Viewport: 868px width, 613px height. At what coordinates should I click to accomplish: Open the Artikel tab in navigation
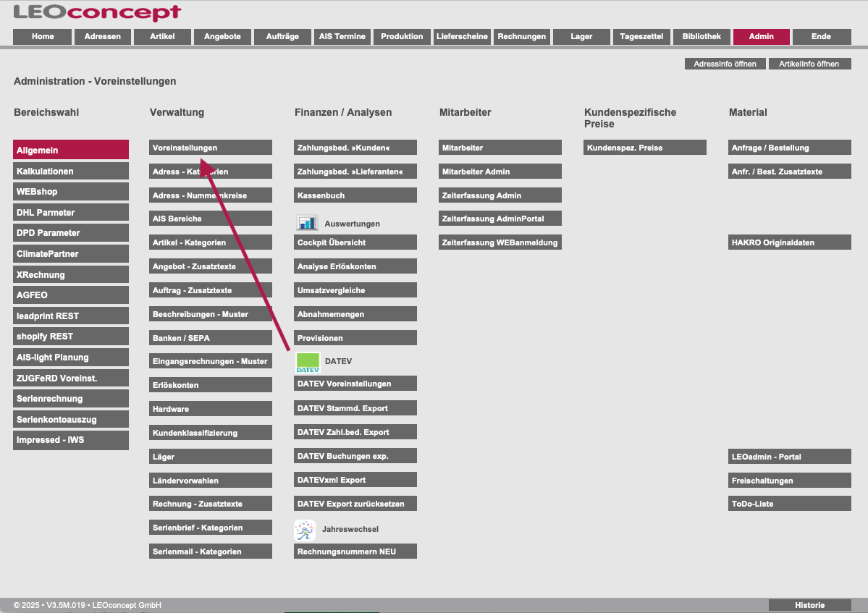click(x=162, y=37)
